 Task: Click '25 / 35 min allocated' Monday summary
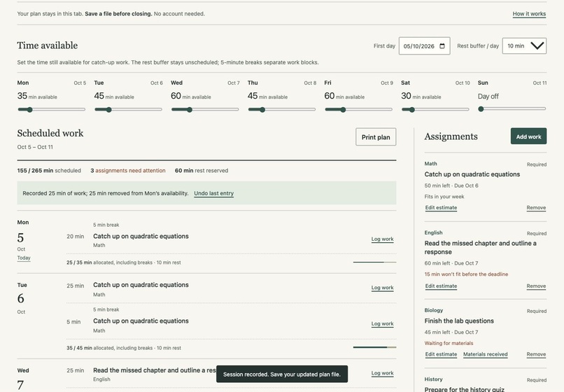(123, 262)
